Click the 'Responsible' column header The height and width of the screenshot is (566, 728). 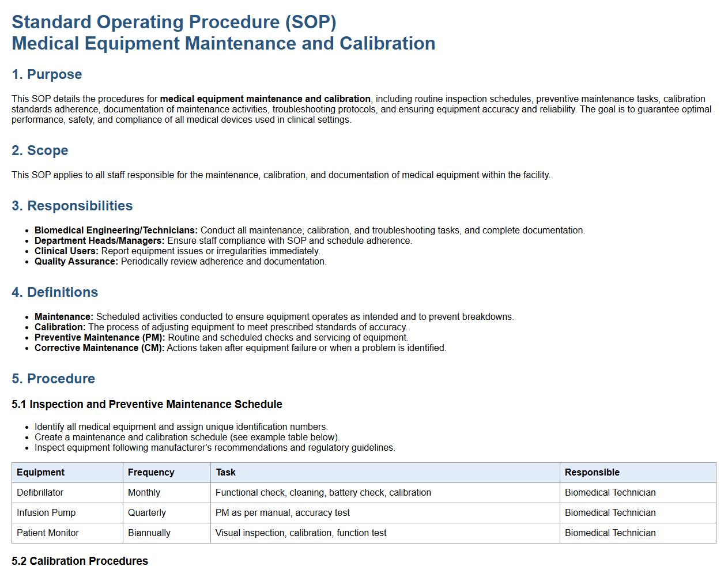[x=592, y=472]
